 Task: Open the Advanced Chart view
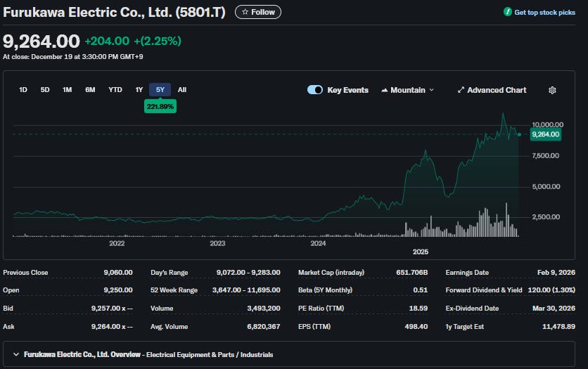tap(492, 90)
